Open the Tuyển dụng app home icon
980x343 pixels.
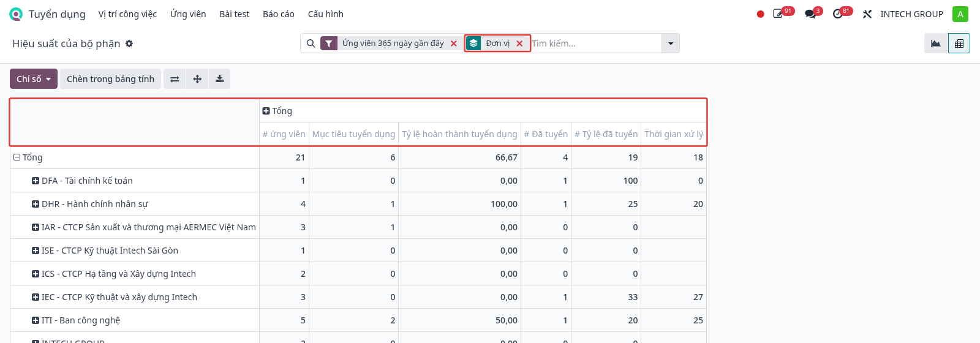pos(16,14)
